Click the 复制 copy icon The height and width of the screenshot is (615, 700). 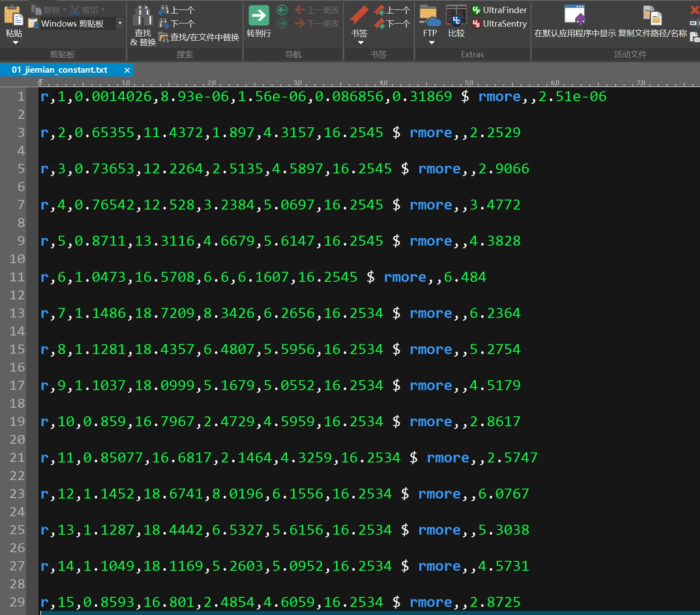pos(36,9)
